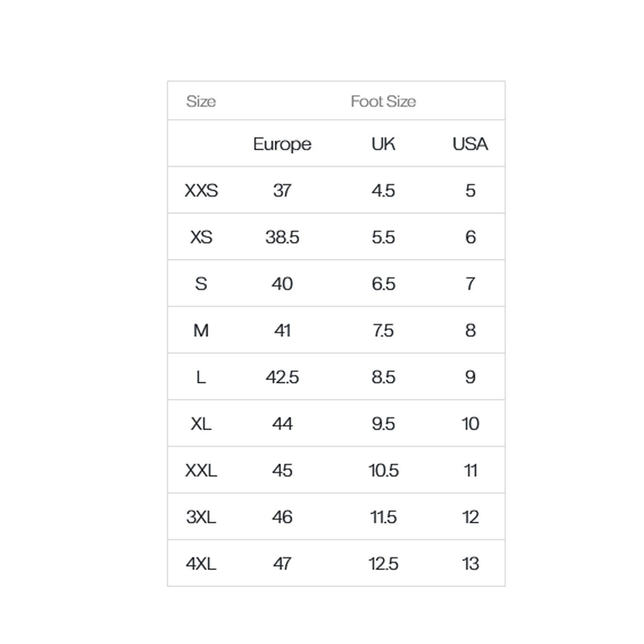The width and height of the screenshot is (644, 644).
Task: Select the UK 10.5 cell
Action: click(383, 471)
